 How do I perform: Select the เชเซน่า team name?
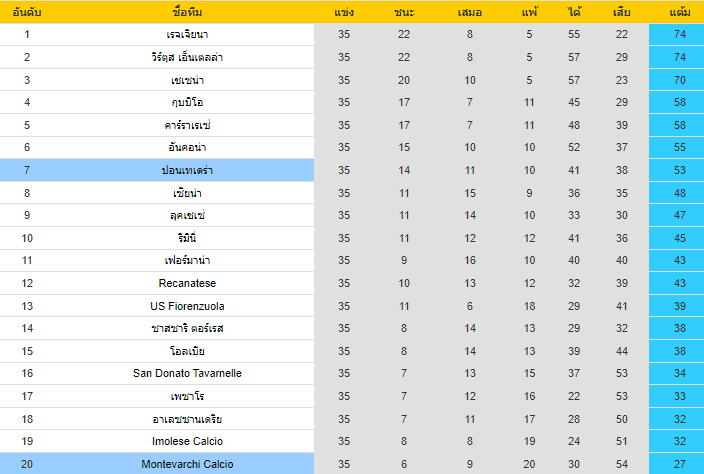click(187, 80)
